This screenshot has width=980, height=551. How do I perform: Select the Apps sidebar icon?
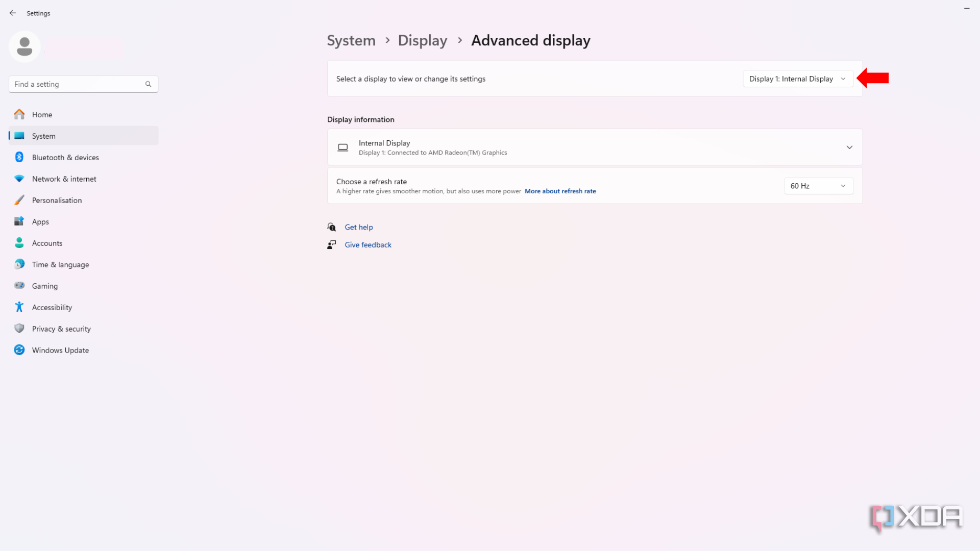(19, 221)
